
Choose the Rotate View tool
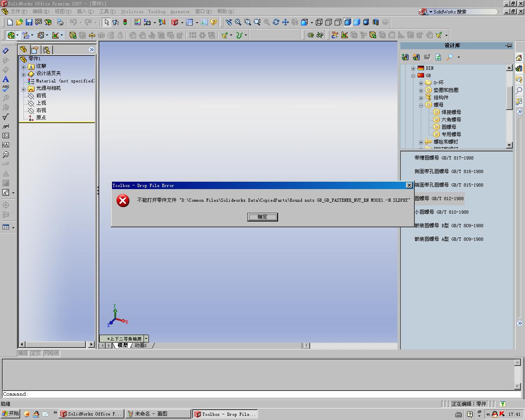(276, 22)
